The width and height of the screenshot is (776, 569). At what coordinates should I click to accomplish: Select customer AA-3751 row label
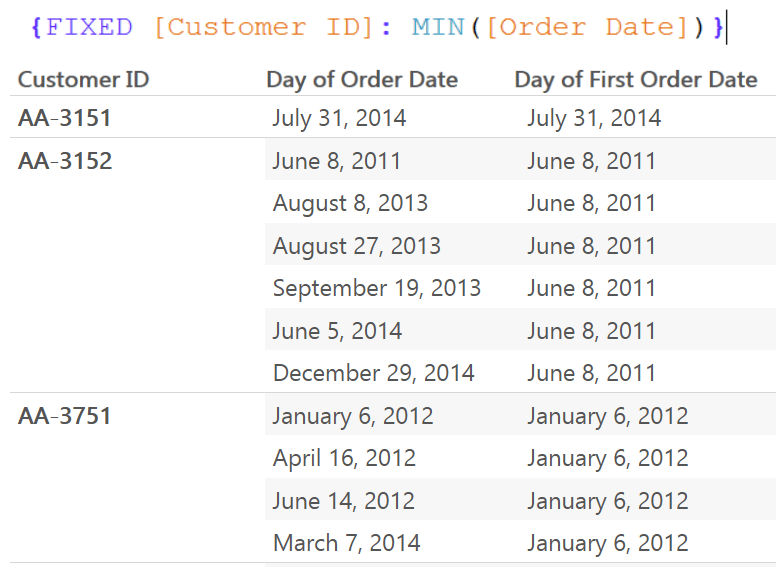point(64,416)
